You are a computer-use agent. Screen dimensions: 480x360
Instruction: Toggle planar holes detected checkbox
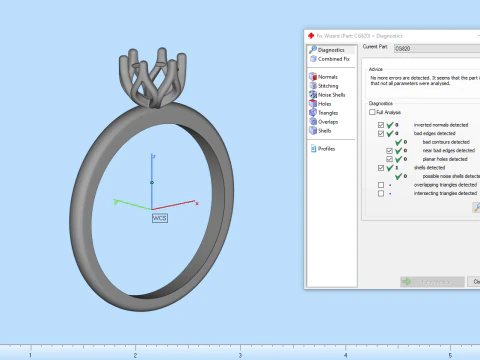389,159
